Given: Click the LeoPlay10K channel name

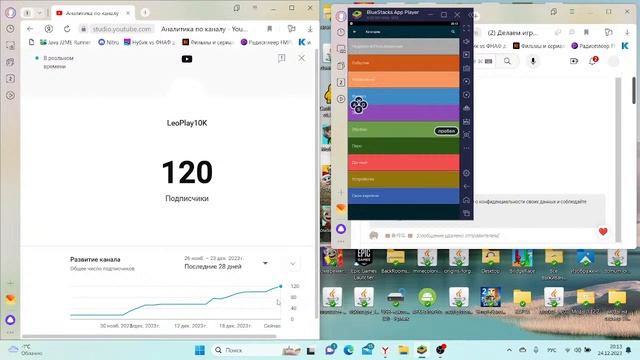Looking at the screenshot, I should [187, 123].
